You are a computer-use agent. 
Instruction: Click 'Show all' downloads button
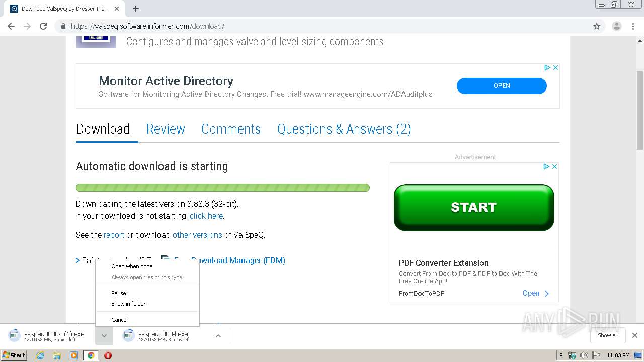coord(608,335)
